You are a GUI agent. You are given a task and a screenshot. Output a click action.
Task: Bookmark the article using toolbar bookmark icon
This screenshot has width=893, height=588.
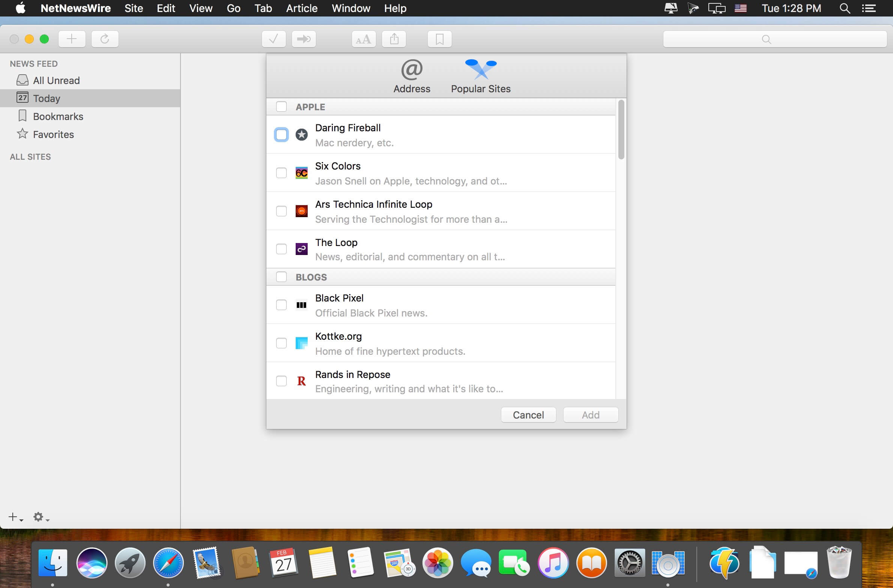[x=440, y=39]
